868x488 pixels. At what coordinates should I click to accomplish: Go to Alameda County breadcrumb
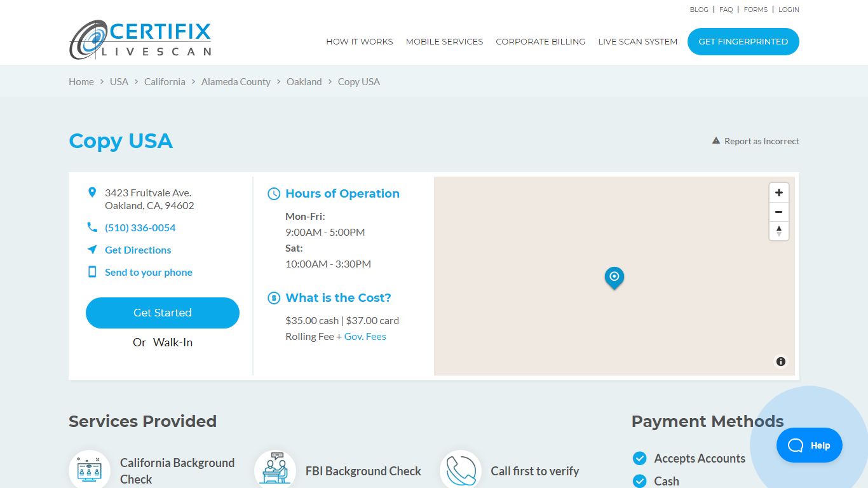pos(236,81)
